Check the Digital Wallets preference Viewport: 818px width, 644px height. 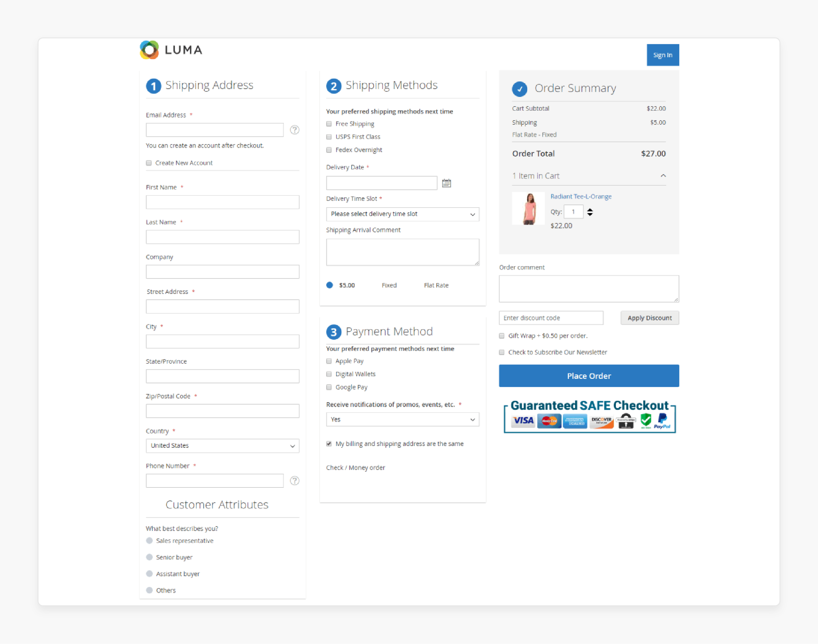pos(329,374)
